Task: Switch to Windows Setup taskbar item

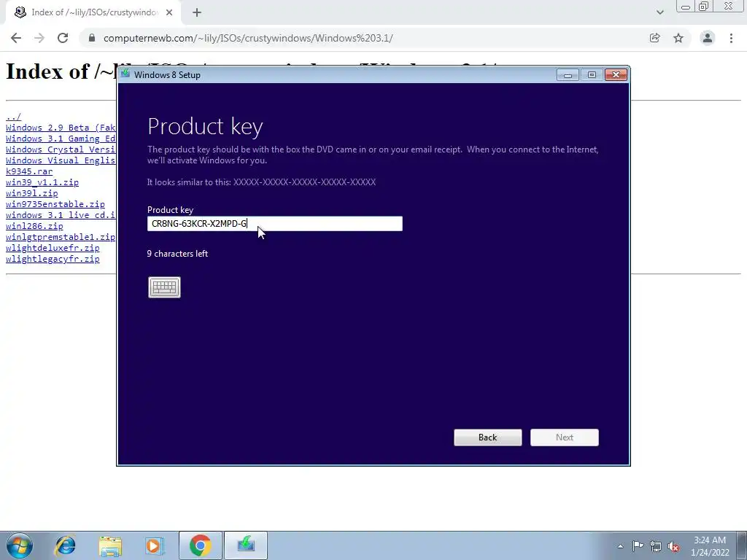Action: click(x=246, y=545)
